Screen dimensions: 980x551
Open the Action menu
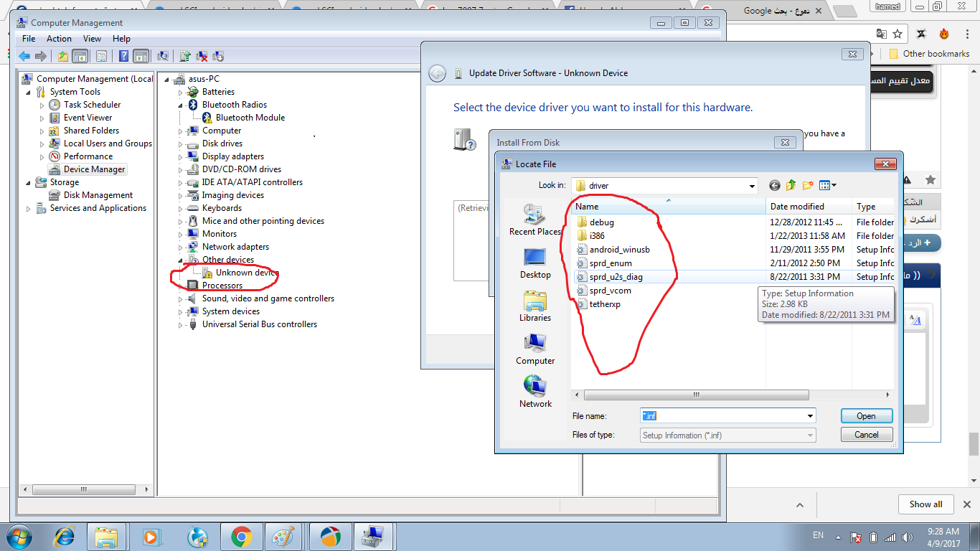59,39
